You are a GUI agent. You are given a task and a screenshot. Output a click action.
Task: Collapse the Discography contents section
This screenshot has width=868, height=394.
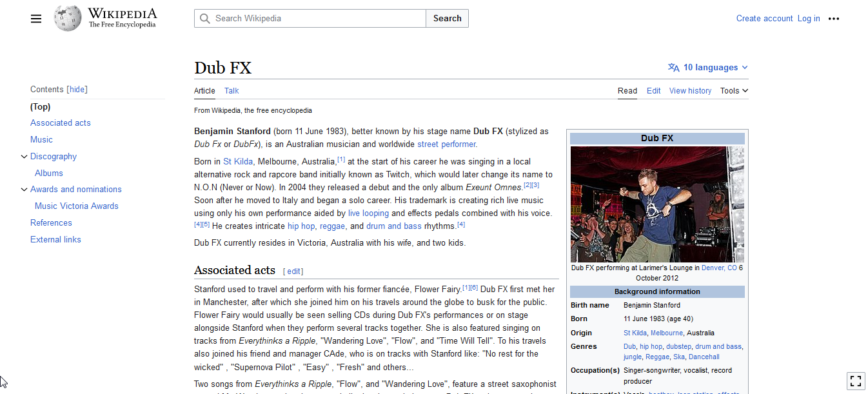pos(24,157)
